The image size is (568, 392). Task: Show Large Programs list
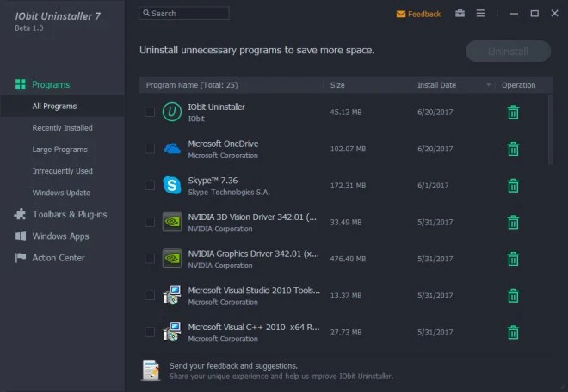[x=59, y=150]
